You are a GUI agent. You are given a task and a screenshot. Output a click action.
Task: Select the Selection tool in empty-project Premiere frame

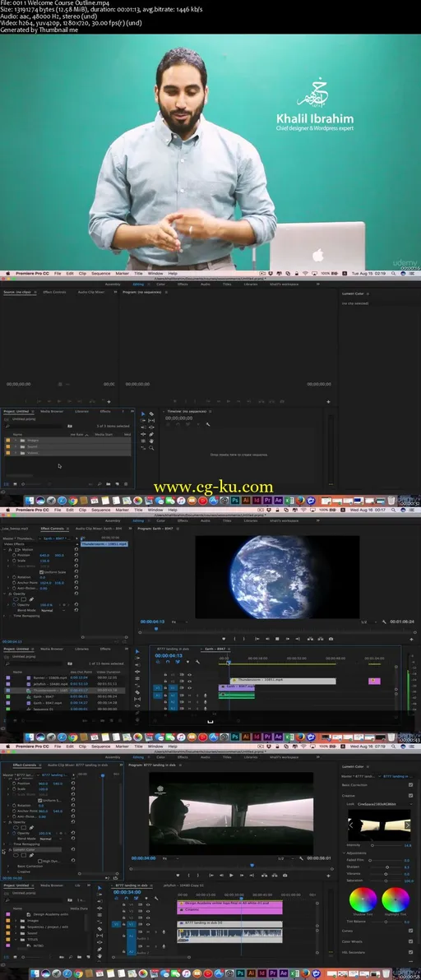[143, 414]
